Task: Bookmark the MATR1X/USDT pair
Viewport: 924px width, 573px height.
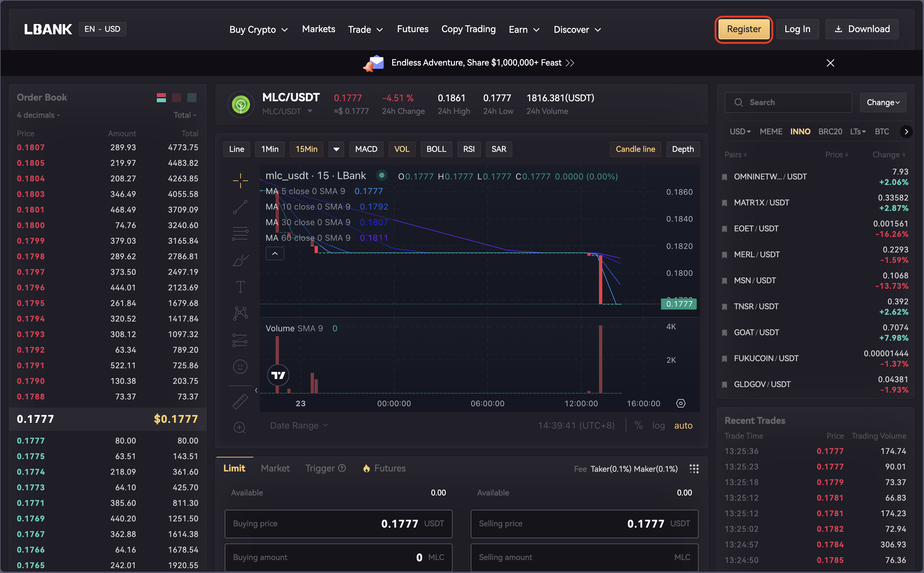Action: [x=725, y=203]
